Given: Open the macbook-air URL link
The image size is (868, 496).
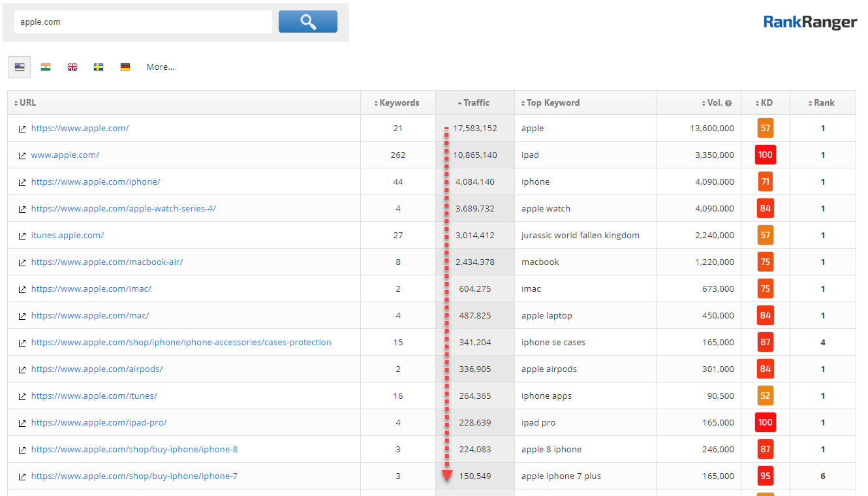Looking at the screenshot, I should (x=107, y=262).
